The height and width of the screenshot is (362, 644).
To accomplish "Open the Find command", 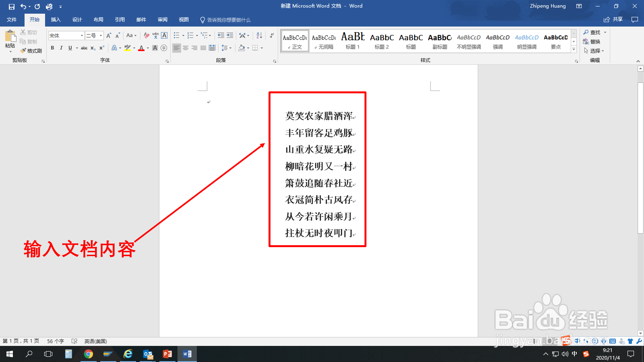I will coord(594,32).
